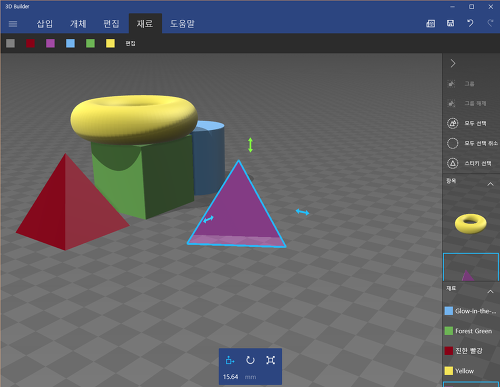Screen dimensions: 500x387
Task: Select the Scale tool in bottom toolbar
Action: point(271,360)
